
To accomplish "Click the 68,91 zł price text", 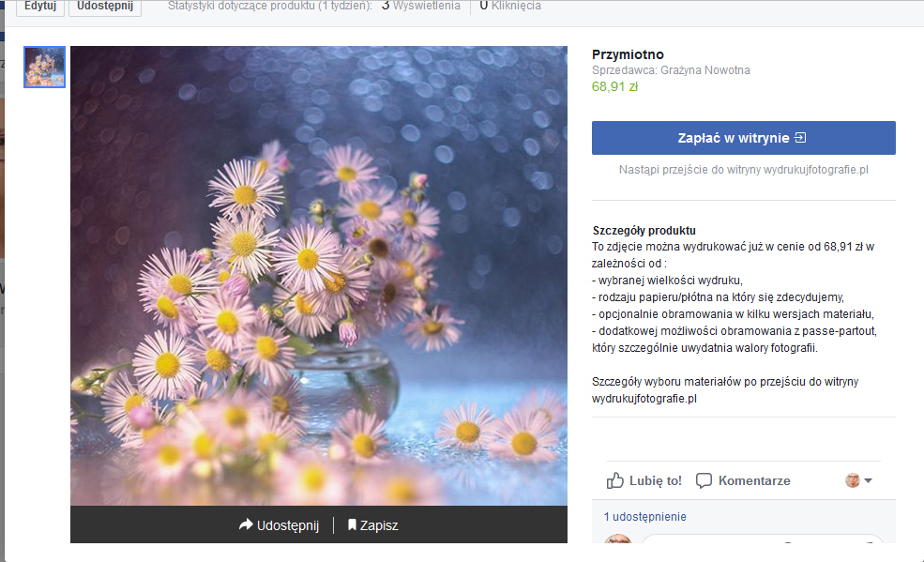I will pyautogui.click(x=614, y=86).
